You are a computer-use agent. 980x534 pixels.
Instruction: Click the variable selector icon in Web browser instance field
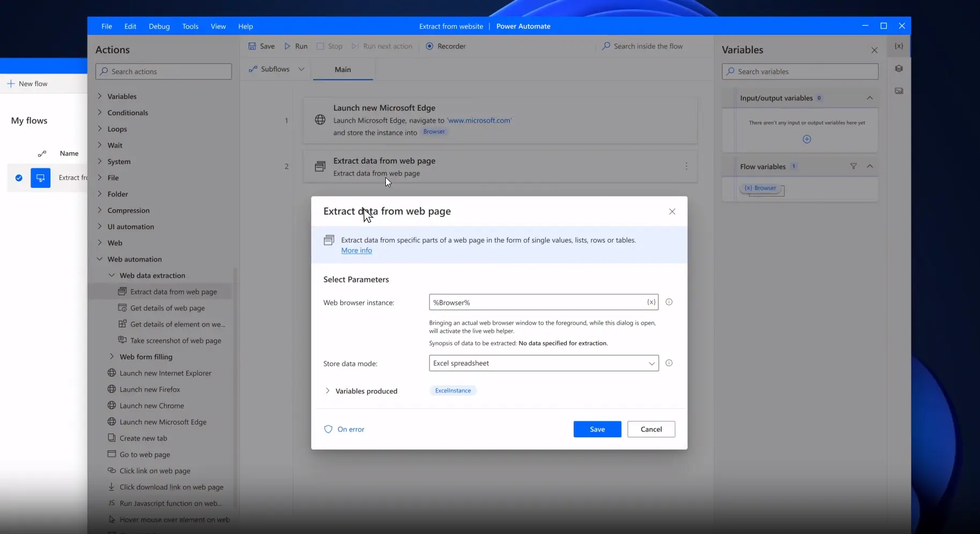[x=650, y=302]
